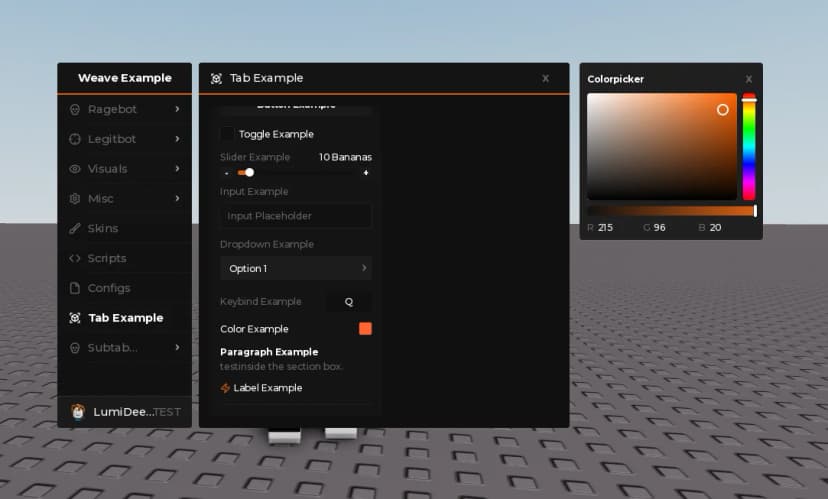The width and height of the screenshot is (828, 499).
Task: Click the Colorpicker title text
Action: coord(615,79)
